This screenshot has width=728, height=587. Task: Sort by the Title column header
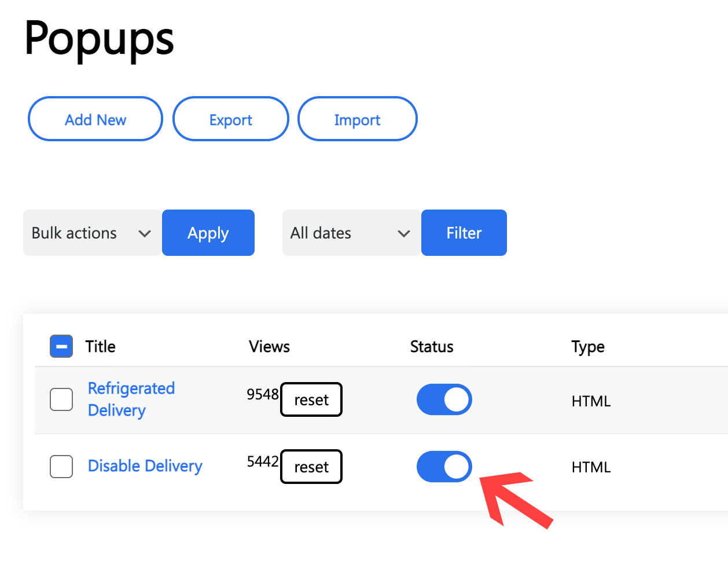[101, 347]
